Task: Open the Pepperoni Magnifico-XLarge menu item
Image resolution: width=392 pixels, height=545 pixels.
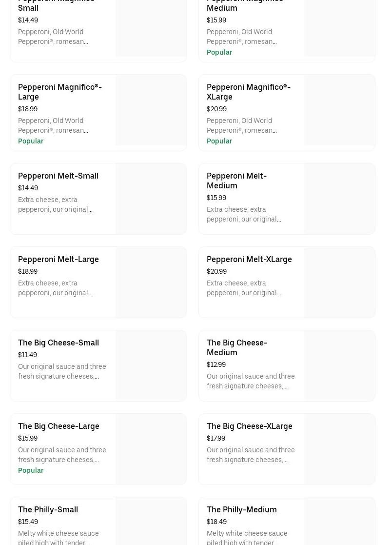Action: [248, 92]
